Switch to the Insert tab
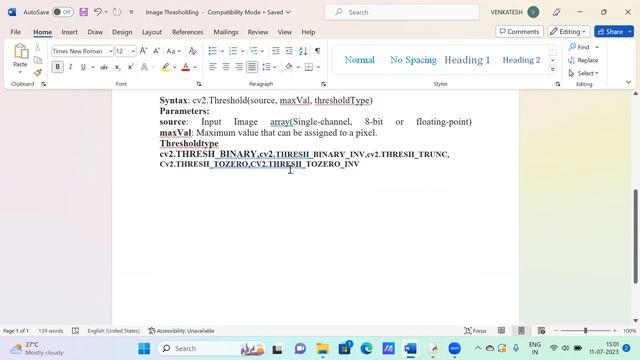This screenshot has width=640, height=360. pyautogui.click(x=69, y=32)
